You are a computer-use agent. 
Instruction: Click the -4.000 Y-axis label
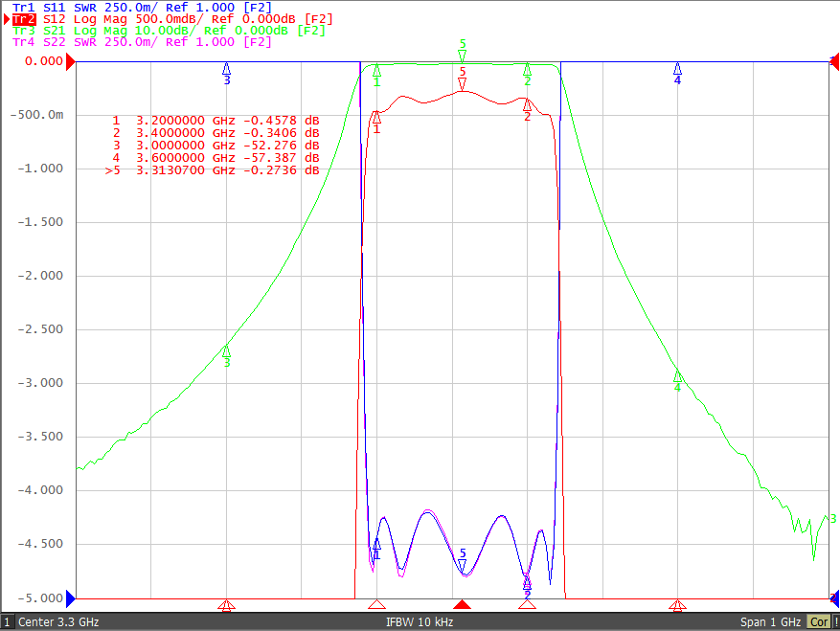pyautogui.click(x=40, y=489)
